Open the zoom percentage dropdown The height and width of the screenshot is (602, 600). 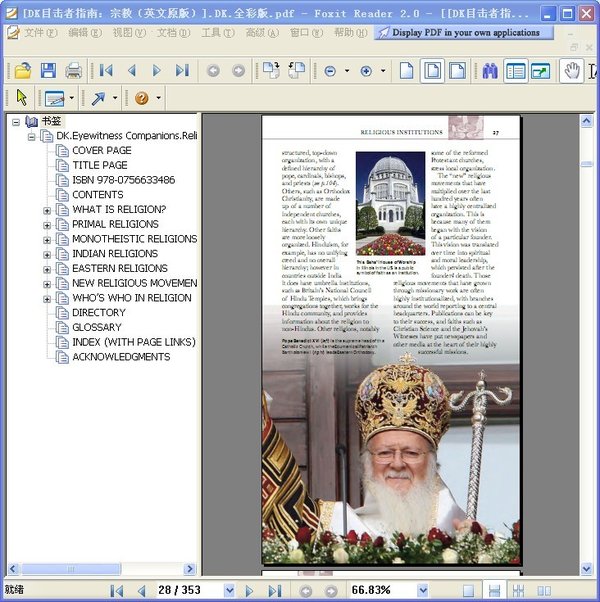tap(422, 591)
